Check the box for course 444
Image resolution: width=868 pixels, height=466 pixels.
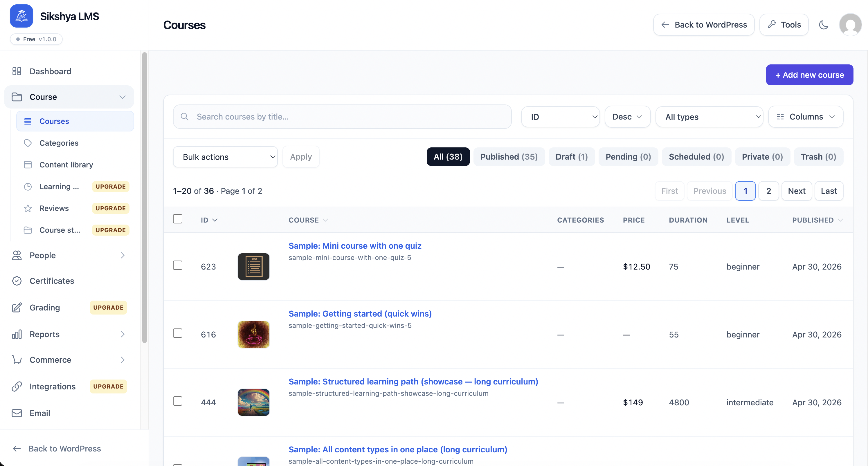(x=178, y=401)
